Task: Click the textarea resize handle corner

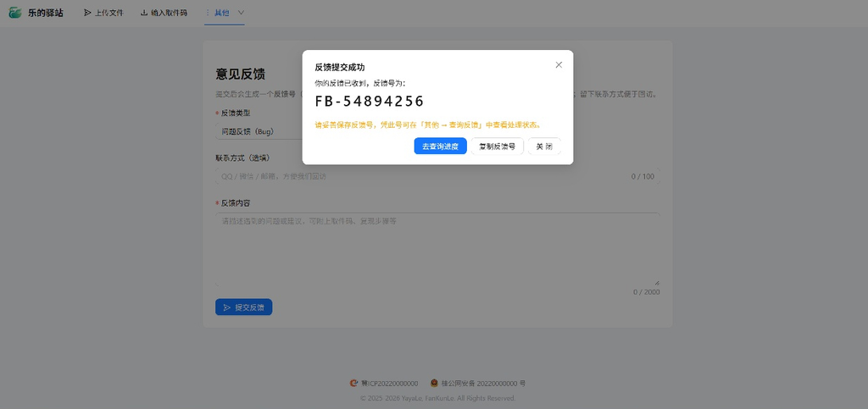Action: tap(657, 283)
